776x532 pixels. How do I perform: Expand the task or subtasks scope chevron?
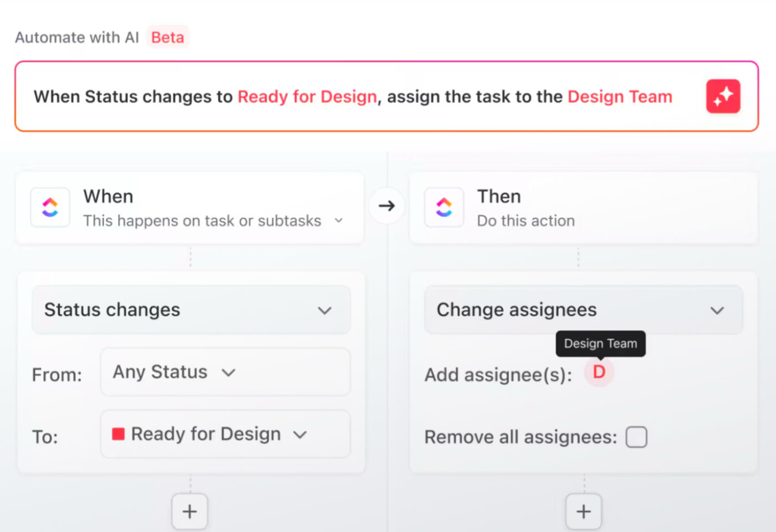339,221
